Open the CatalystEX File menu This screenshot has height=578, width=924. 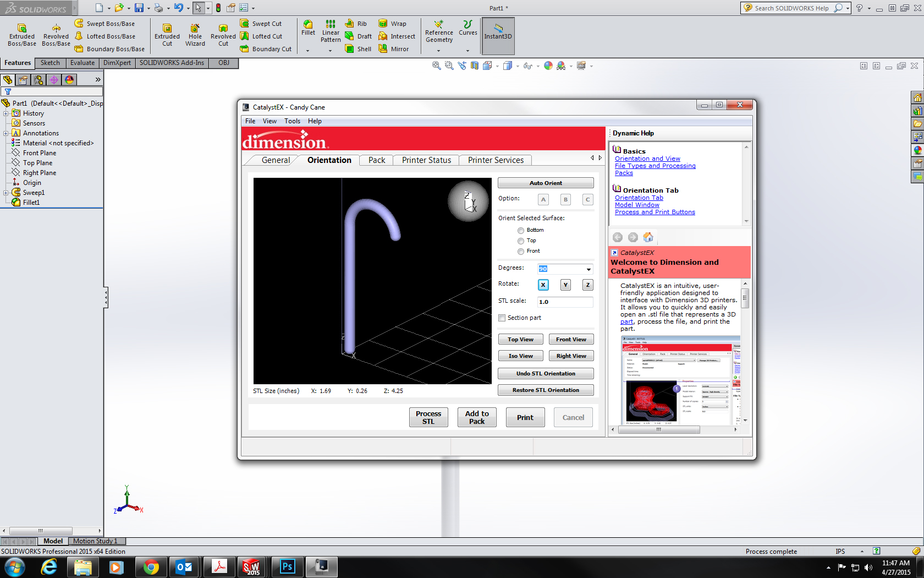click(x=250, y=121)
